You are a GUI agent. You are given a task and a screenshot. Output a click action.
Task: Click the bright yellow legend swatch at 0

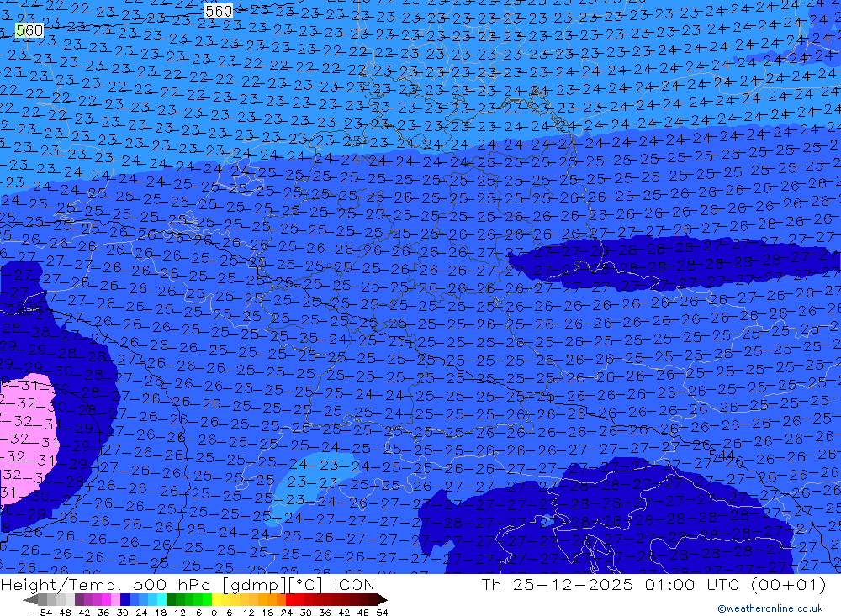pos(217,599)
